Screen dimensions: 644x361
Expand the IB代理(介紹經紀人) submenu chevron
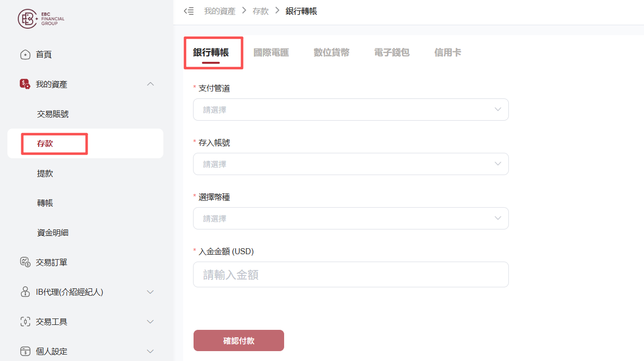click(151, 292)
